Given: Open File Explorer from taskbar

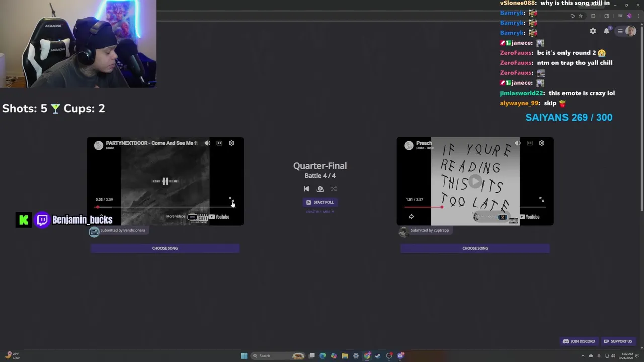Looking at the screenshot, I should 345,356.
